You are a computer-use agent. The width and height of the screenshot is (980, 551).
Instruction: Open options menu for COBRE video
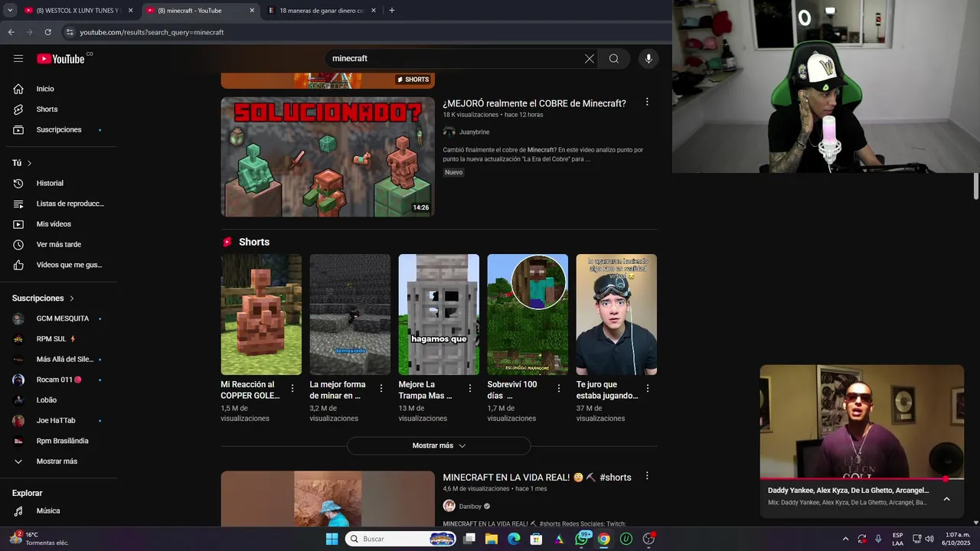[647, 102]
